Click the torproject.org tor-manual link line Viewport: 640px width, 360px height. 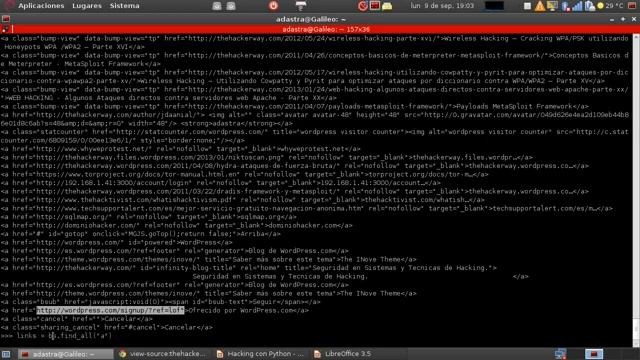244,174
